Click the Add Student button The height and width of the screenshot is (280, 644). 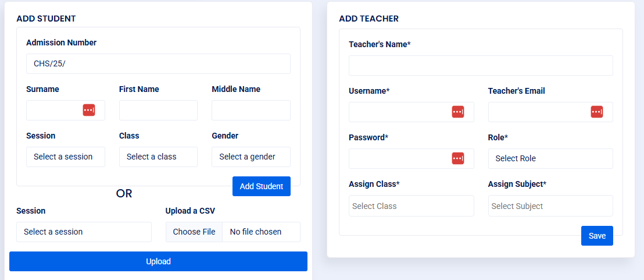pyautogui.click(x=261, y=186)
